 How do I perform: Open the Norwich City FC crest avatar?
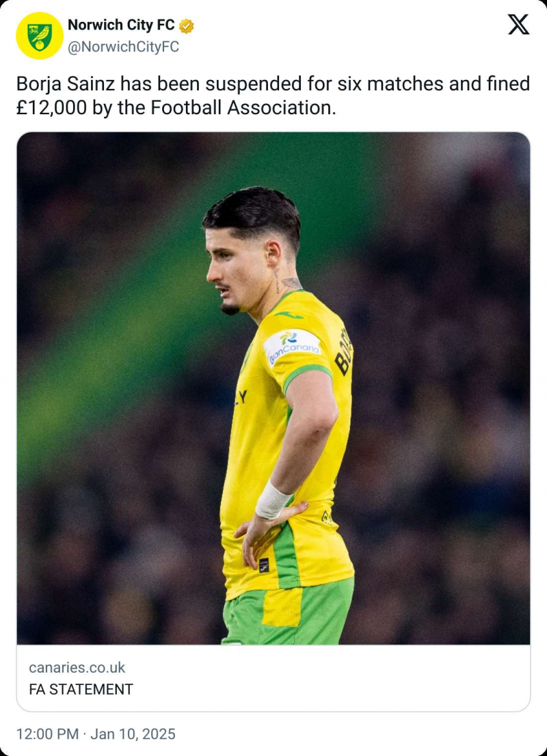[40, 36]
